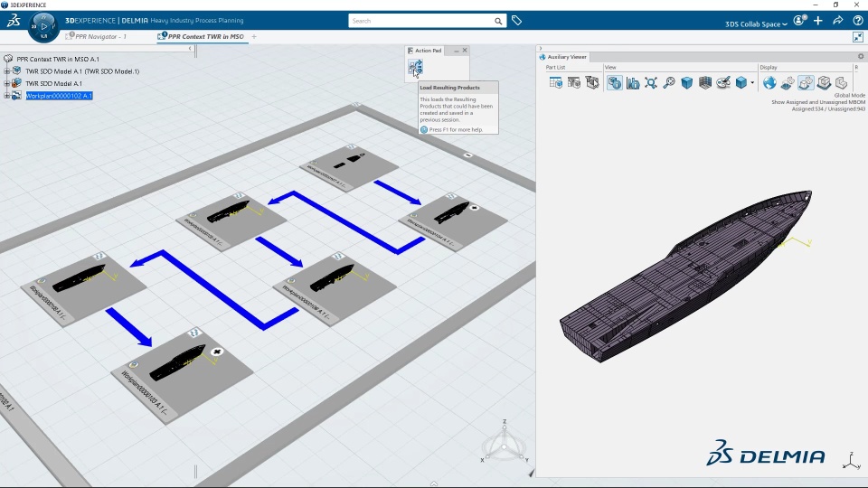Click the search magnifier icon

tap(498, 21)
